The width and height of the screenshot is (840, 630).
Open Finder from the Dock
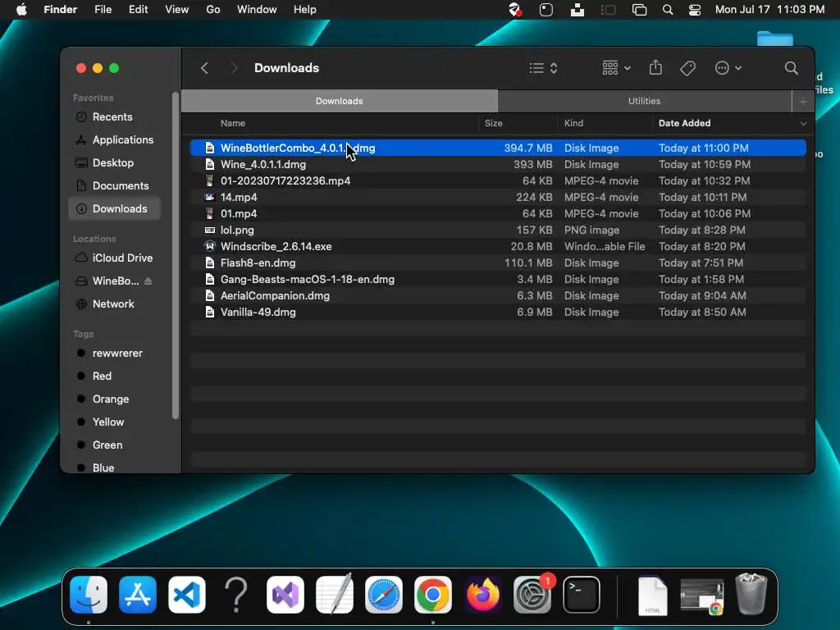[x=89, y=595]
